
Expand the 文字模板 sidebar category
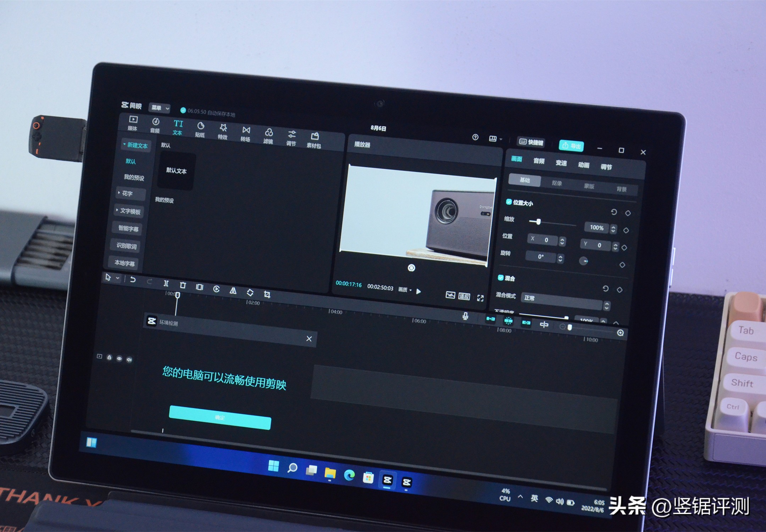(129, 211)
